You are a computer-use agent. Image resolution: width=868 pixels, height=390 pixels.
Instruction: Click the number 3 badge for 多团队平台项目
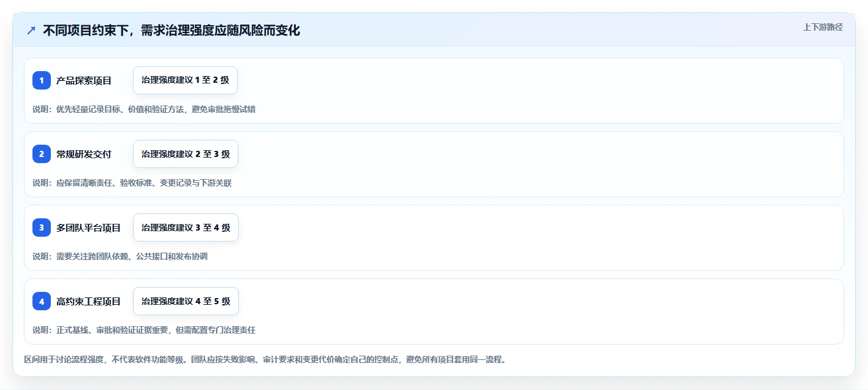tap(42, 227)
